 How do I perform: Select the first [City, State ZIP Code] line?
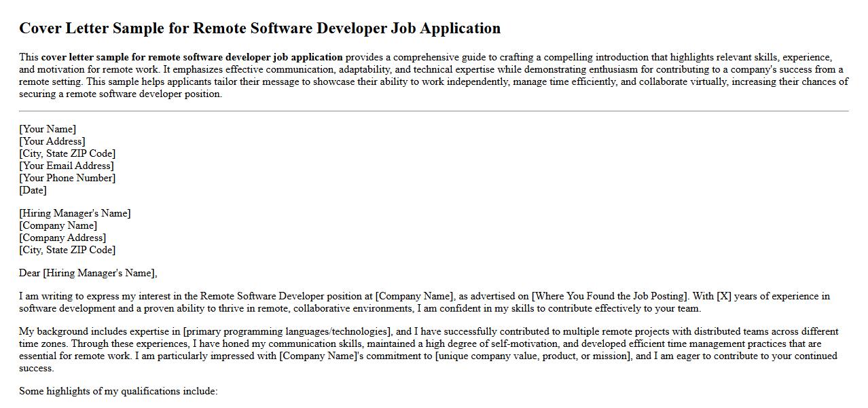(67, 153)
